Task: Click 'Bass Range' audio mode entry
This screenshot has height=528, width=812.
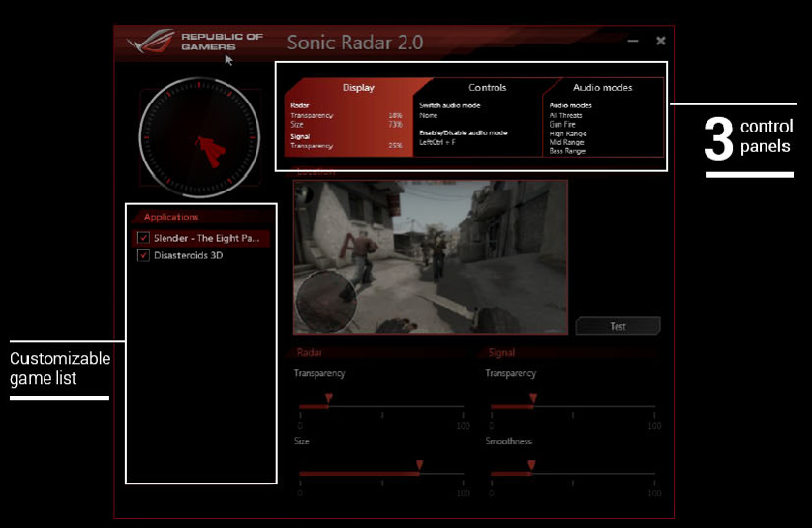Action: [567, 151]
